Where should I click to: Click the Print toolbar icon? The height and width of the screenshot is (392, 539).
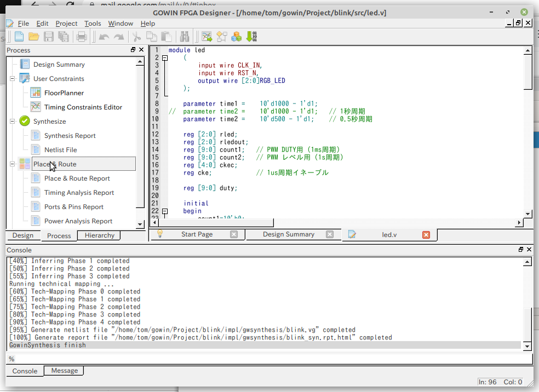[82, 37]
